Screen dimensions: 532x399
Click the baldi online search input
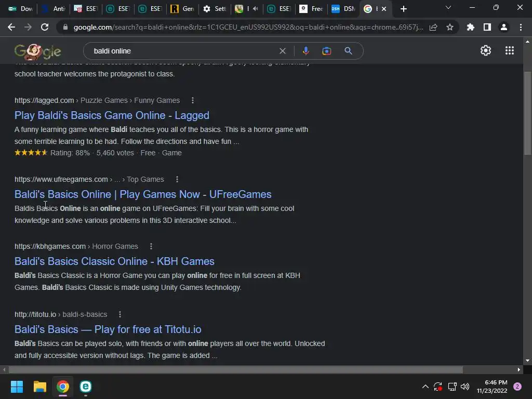pos(183,51)
